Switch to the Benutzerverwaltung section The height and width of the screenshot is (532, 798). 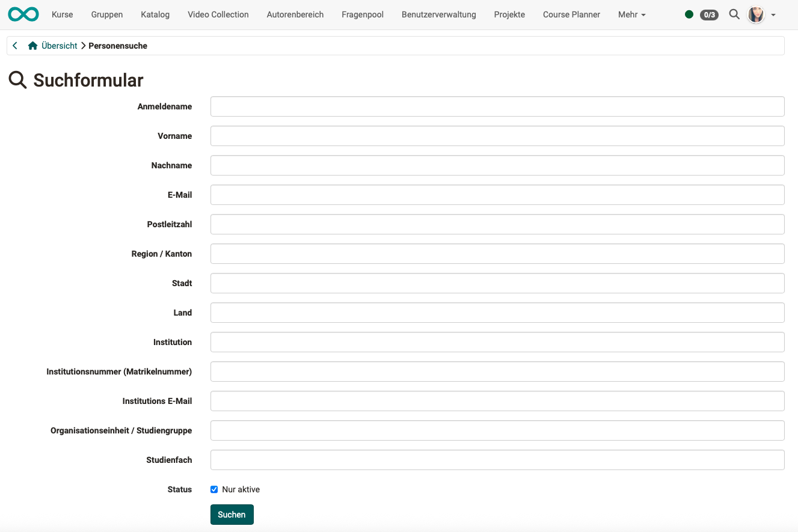[x=438, y=14]
